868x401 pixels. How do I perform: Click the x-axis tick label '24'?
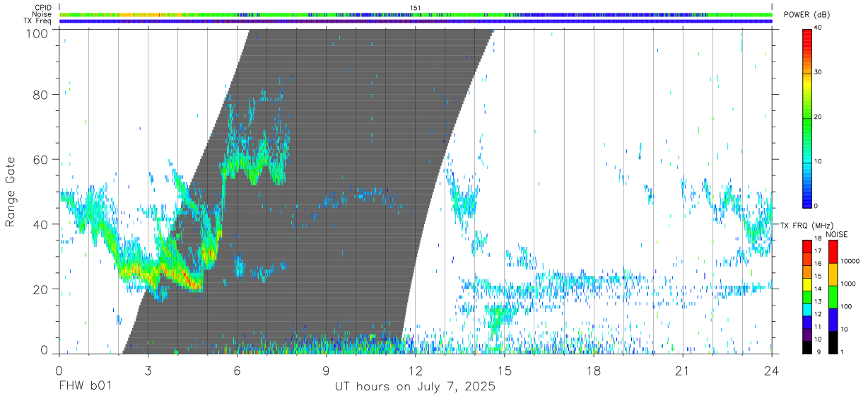pos(772,371)
